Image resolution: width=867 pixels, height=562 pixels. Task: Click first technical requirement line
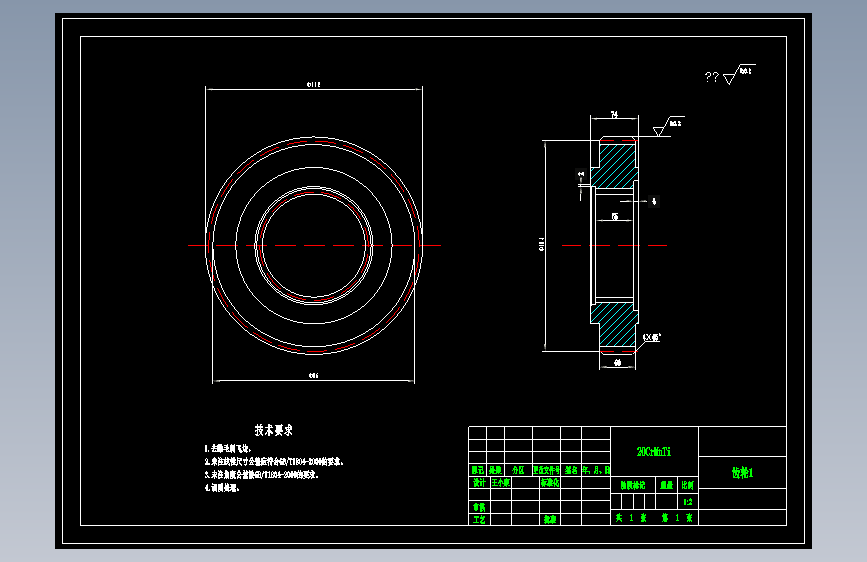click(228, 448)
